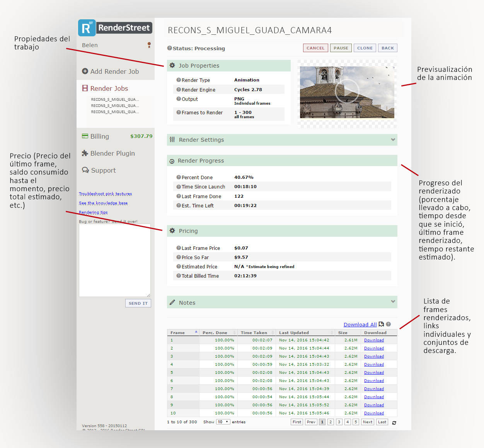Click the user pin icon beside Belen
The image size is (484, 448).
click(x=149, y=45)
